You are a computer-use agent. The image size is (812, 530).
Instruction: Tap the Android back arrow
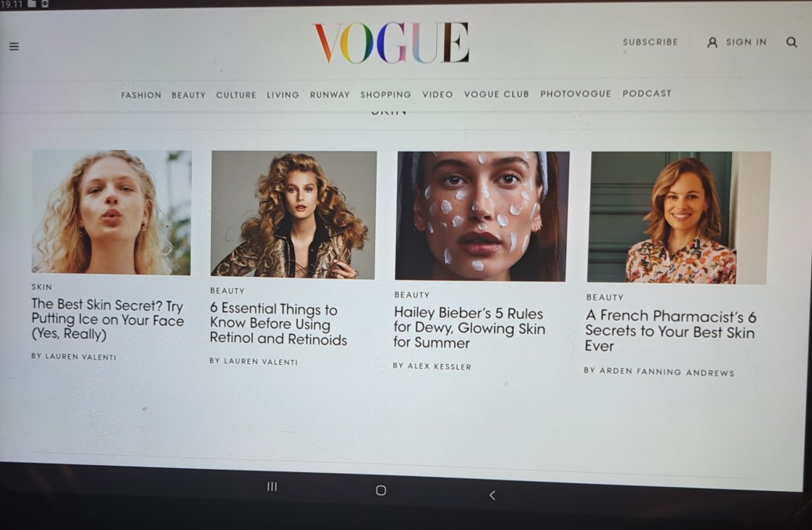[492, 495]
